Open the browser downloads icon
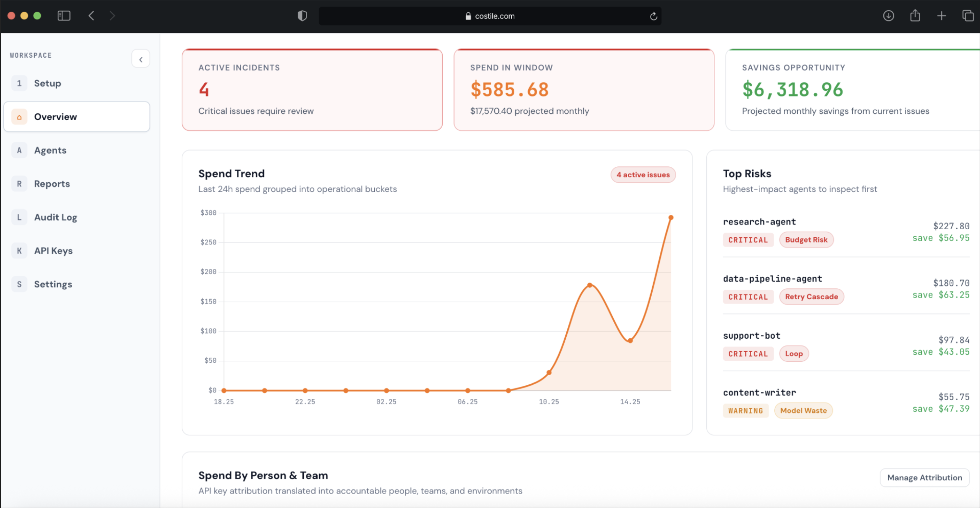Screen dimensions: 980x508 click(888, 16)
